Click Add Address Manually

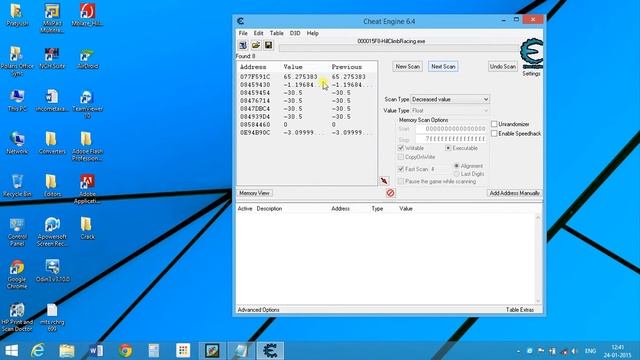tap(514, 193)
